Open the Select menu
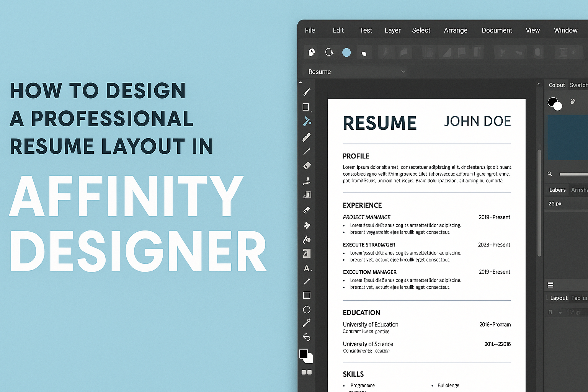 coord(421,30)
